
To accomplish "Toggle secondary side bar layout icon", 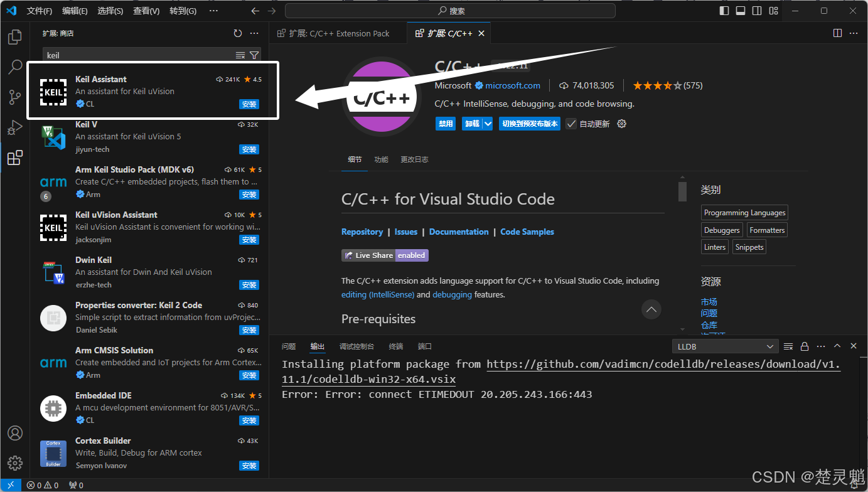I will [757, 11].
